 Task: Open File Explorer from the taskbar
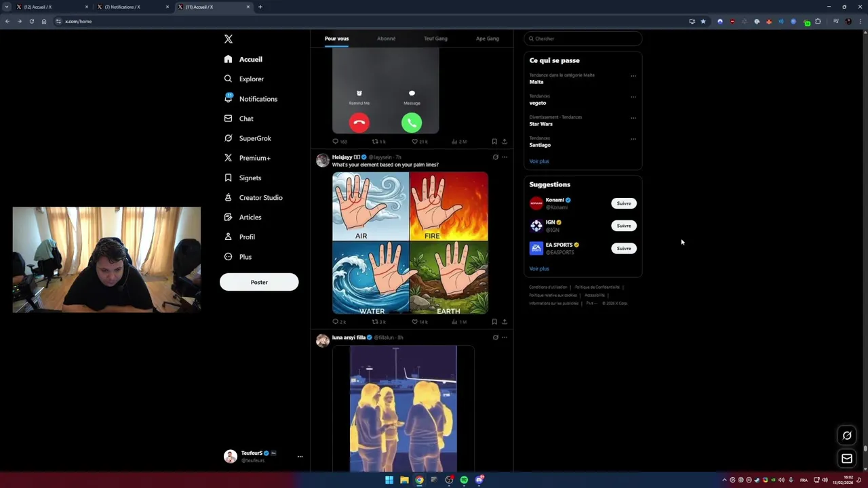click(404, 480)
